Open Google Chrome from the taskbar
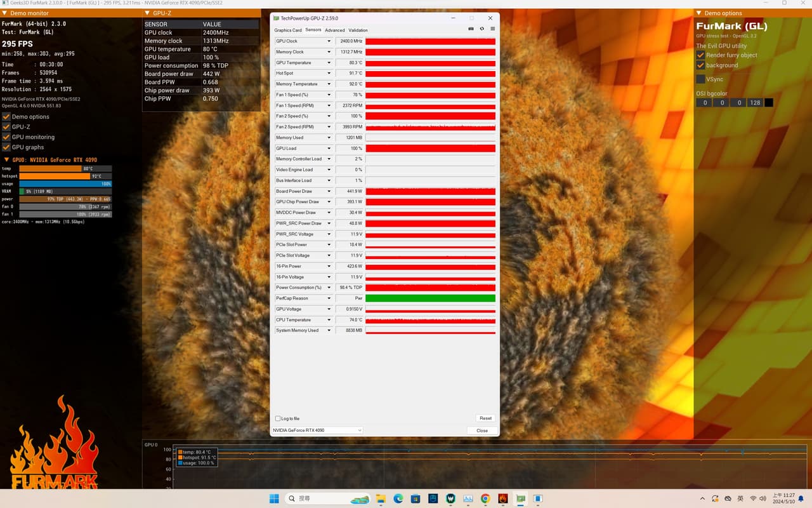Image resolution: width=812 pixels, height=508 pixels. pos(485,498)
